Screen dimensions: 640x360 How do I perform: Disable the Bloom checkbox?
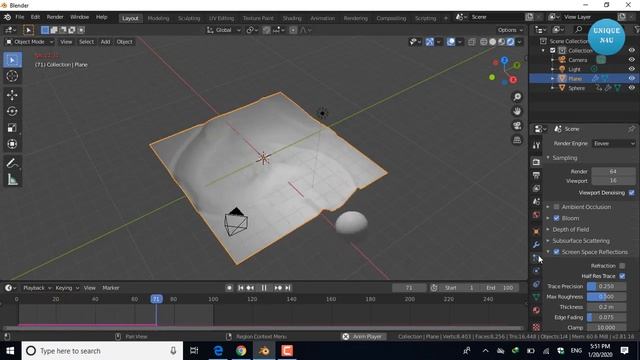[x=556, y=218]
